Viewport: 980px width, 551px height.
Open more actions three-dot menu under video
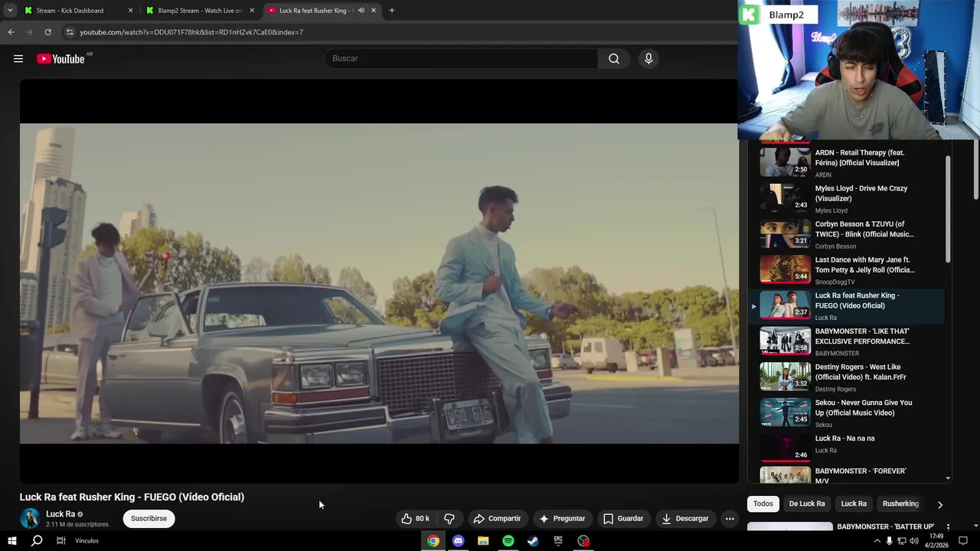coord(730,519)
